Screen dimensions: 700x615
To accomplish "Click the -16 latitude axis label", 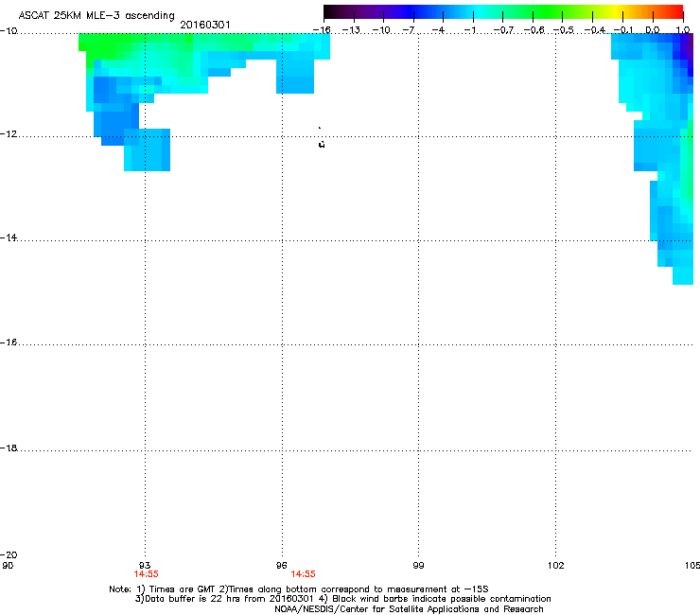I will 9,343.
